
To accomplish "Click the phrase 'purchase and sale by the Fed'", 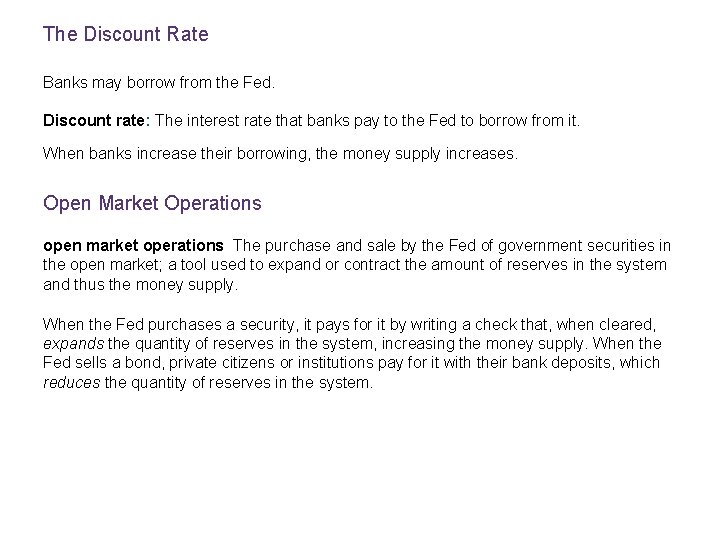I will coord(357,246).
